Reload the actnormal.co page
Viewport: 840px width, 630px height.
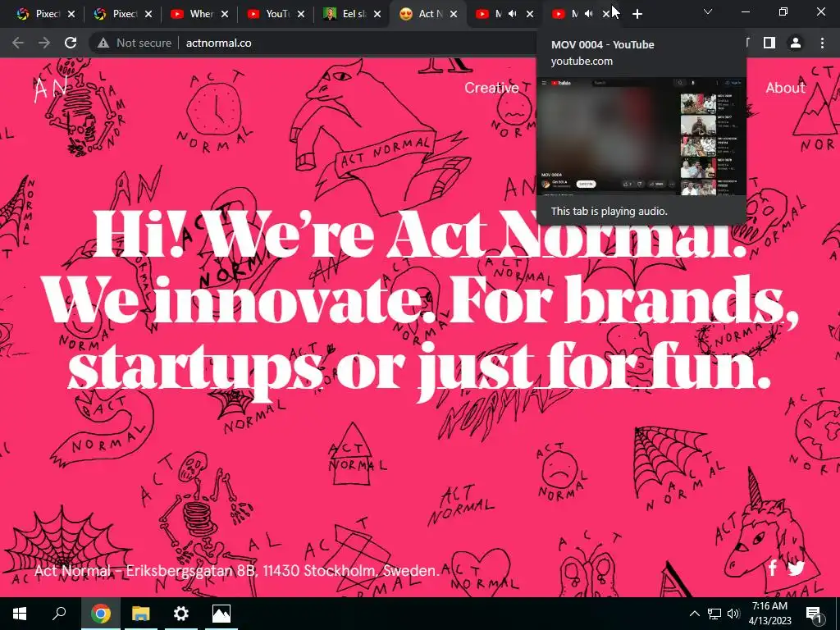[71, 43]
